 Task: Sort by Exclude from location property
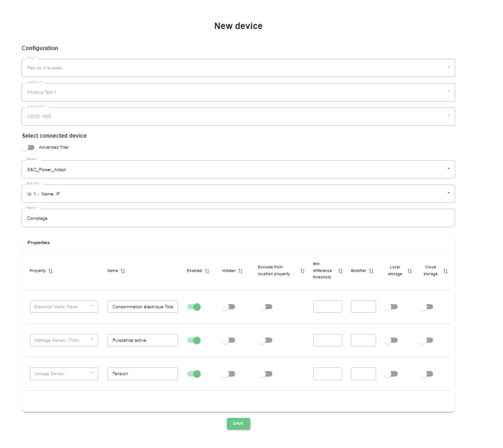[302, 271]
